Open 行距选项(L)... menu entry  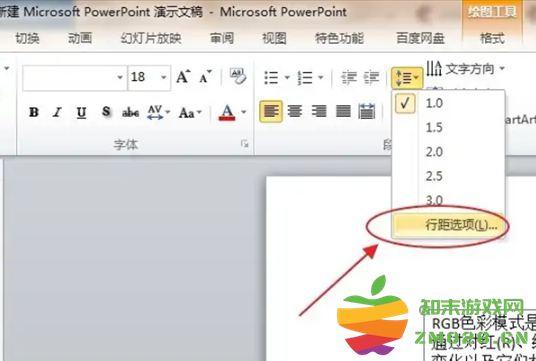(448, 225)
